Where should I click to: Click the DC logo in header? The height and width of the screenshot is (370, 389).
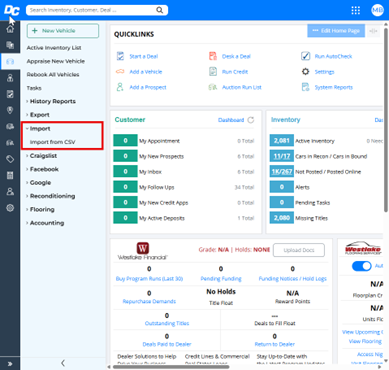click(x=12, y=10)
